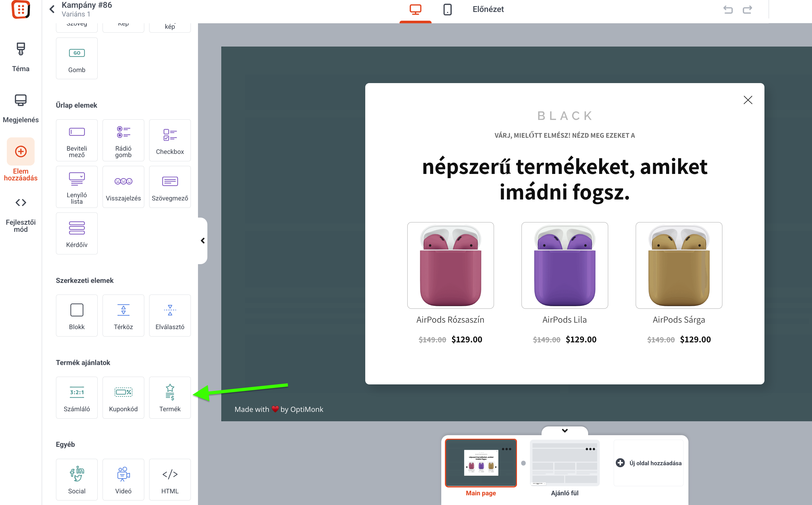Open the Előnézet preview
The height and width of the screenshot is (505, 812).
tap(488, 9)
